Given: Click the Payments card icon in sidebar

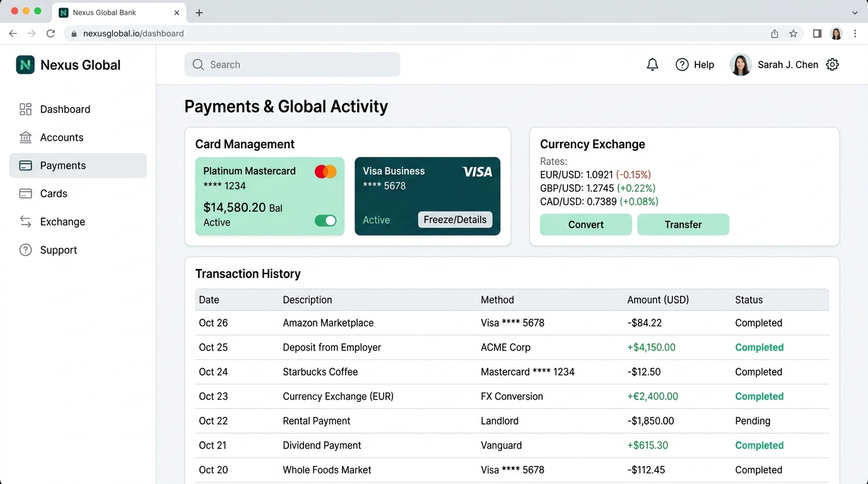Looking at the screenshot, I should click(25, 166).
